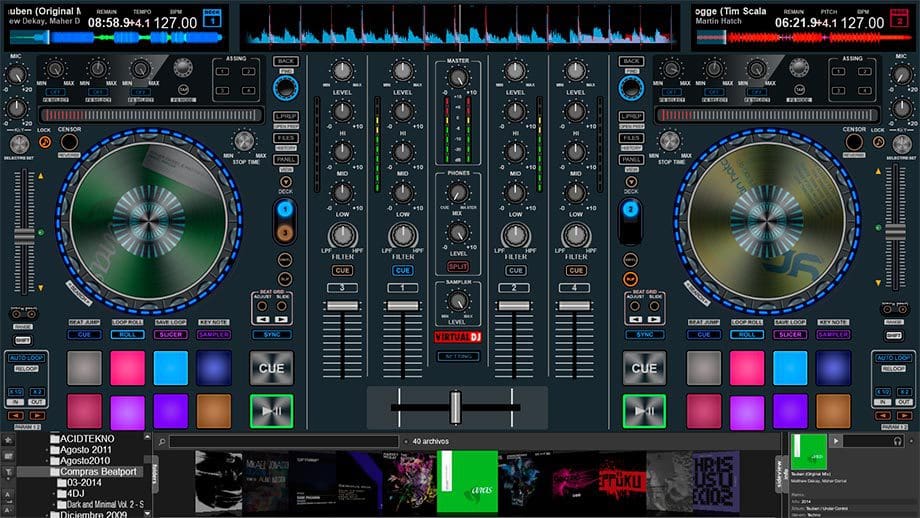Activate the right deck CENSOR button
Image resolution: width=920 pixels, height=518 pixels.
click(854, 142)
